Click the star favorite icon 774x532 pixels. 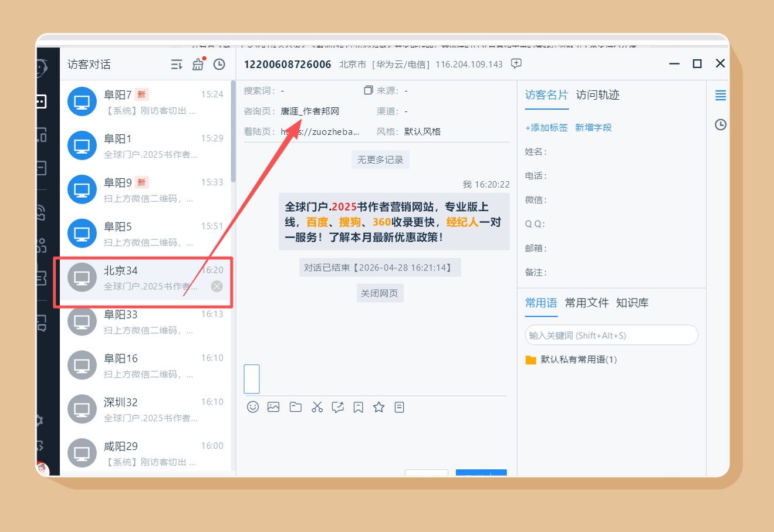click(379, 407)
